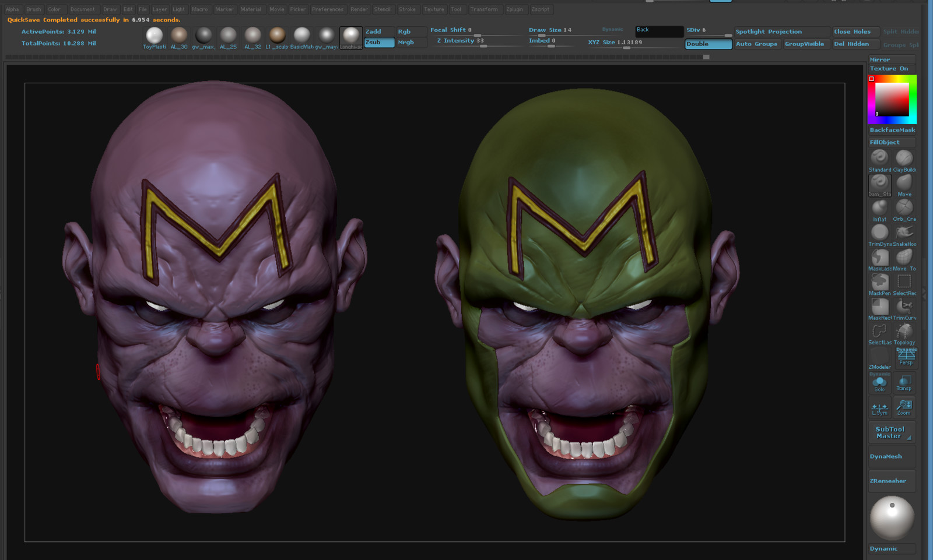Screen dimensions: 933x560
Task: Open the Stroke menu
Action: point(407,9)
